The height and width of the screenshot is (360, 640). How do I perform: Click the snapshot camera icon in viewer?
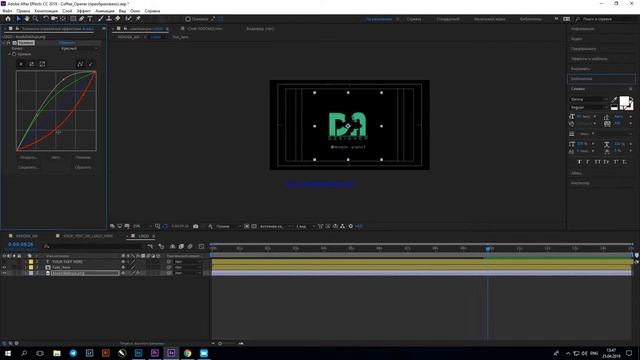click(196, 226)
